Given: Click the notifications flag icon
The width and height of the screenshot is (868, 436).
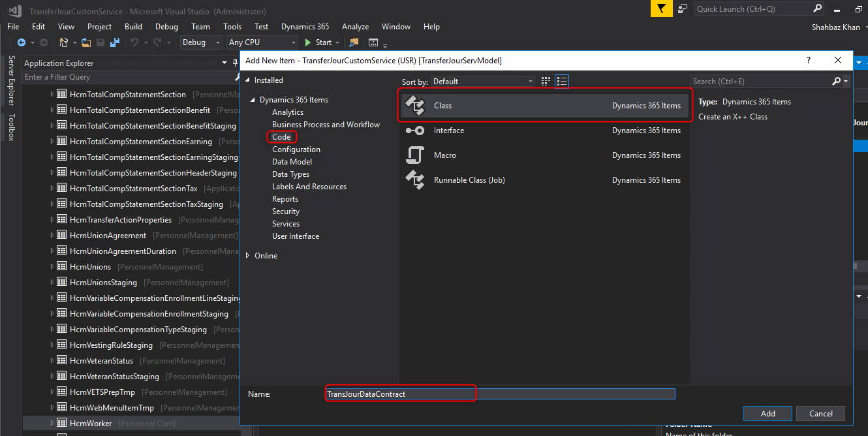Looking at the screenshot, I should pos(661,8).
